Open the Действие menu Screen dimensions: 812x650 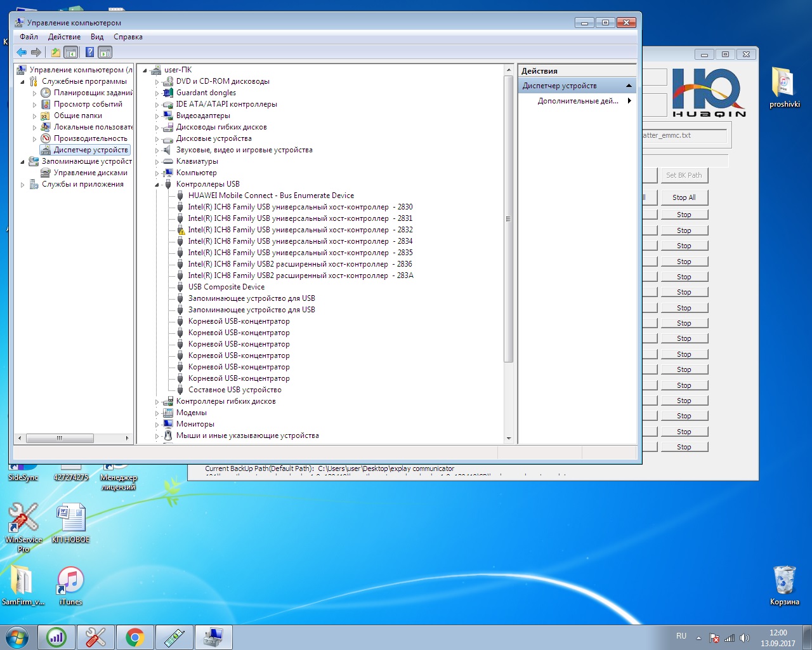coord(64,37)
